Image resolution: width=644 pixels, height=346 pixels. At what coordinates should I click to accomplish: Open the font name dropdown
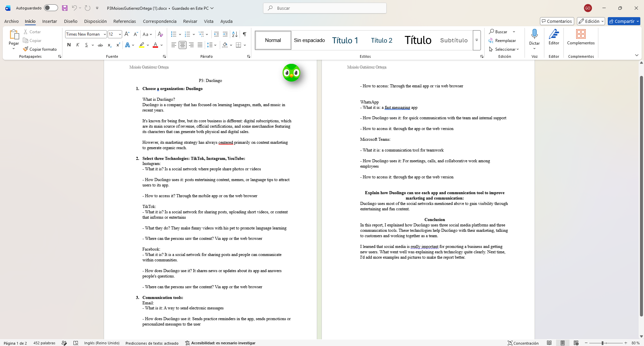coord(105,34)
